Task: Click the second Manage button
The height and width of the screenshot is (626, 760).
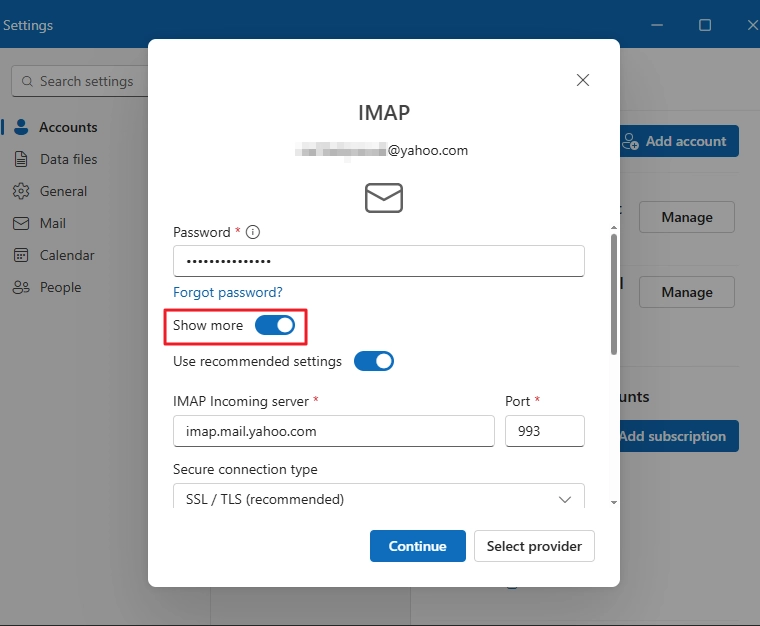Action: pos(687,292)
